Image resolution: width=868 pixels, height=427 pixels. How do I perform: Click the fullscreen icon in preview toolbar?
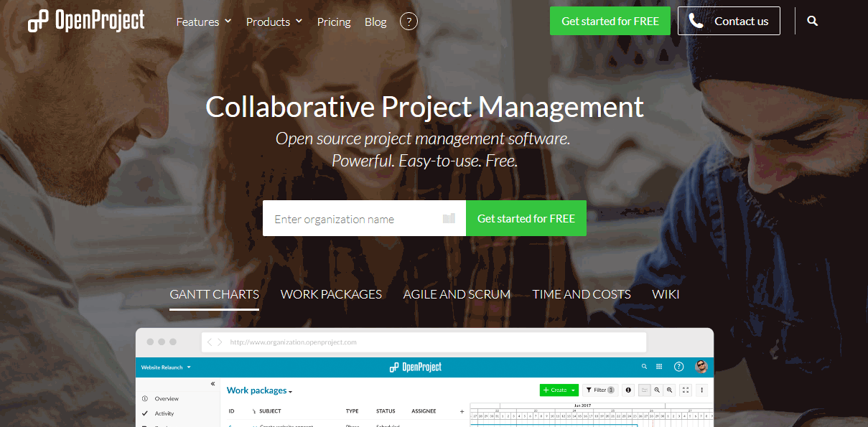tap(686, 390)
